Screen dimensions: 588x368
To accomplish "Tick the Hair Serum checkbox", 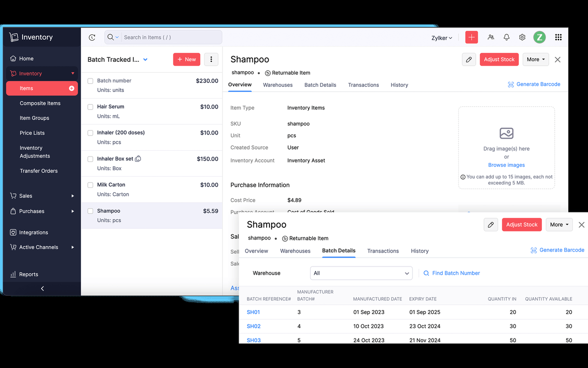I will 90,107.
